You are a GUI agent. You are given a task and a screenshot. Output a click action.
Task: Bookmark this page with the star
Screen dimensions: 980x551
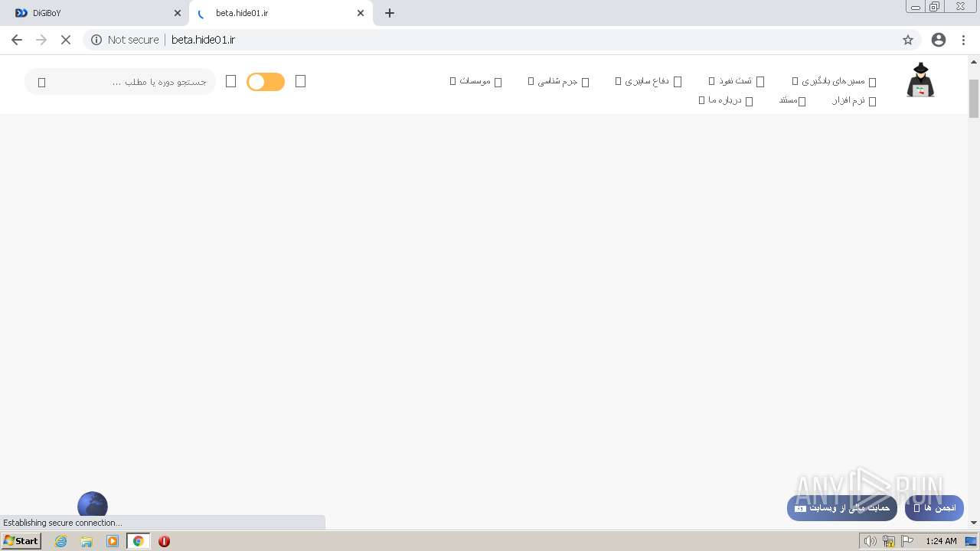[908, 40]
